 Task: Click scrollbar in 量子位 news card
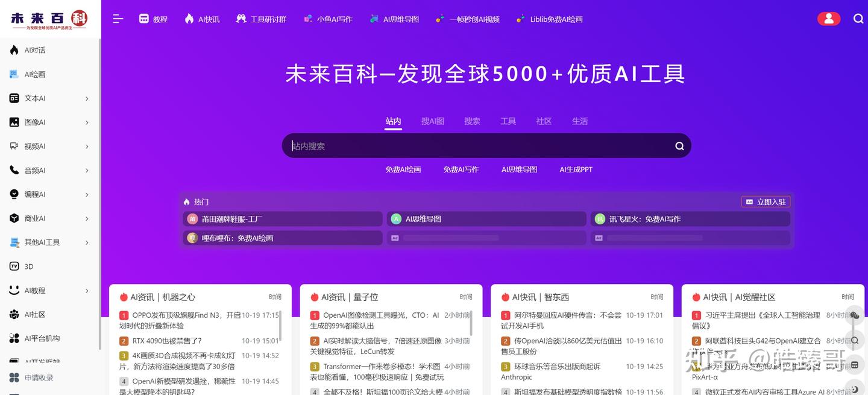(471, 324)
